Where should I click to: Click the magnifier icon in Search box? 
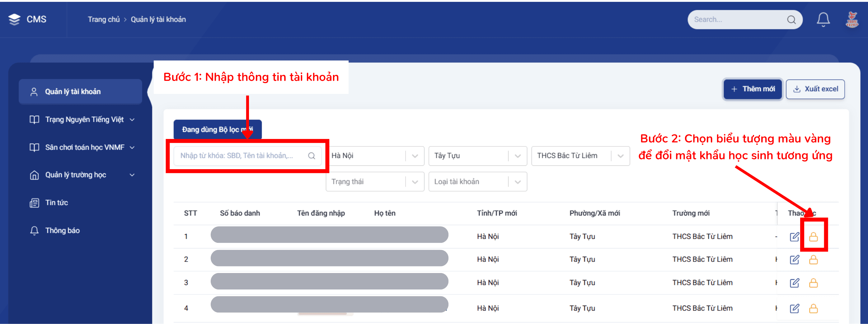point(791,20)
